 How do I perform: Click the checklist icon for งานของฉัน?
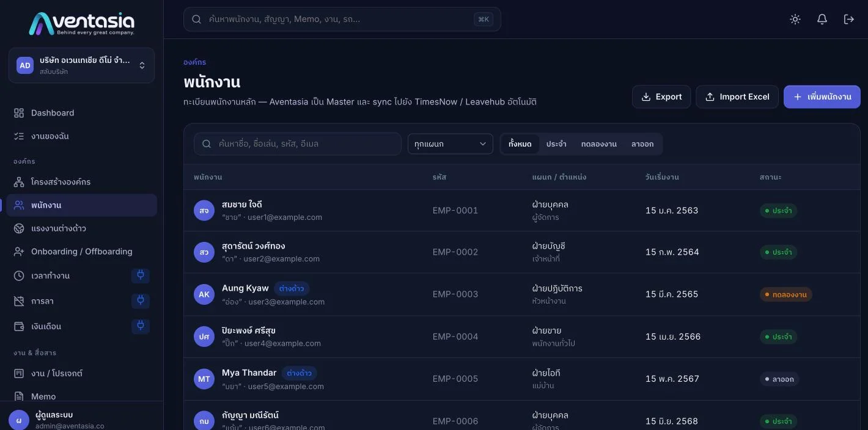coord(19,136)
